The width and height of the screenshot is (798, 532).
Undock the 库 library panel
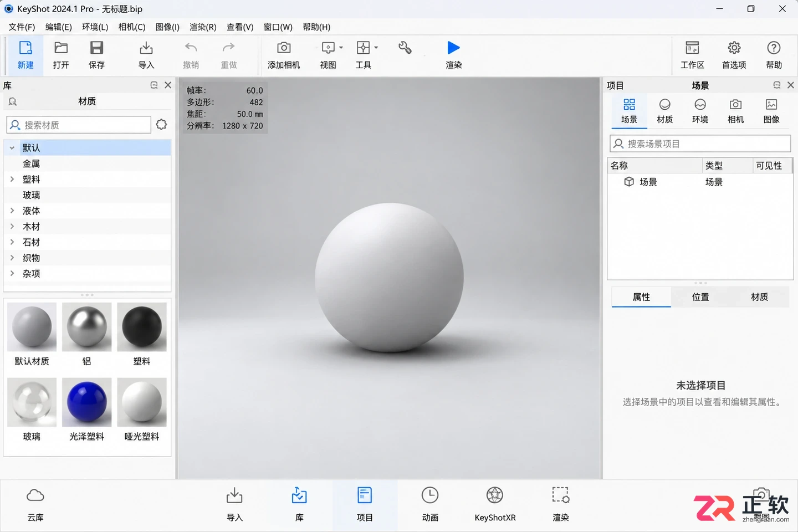(x=154, y=85)
